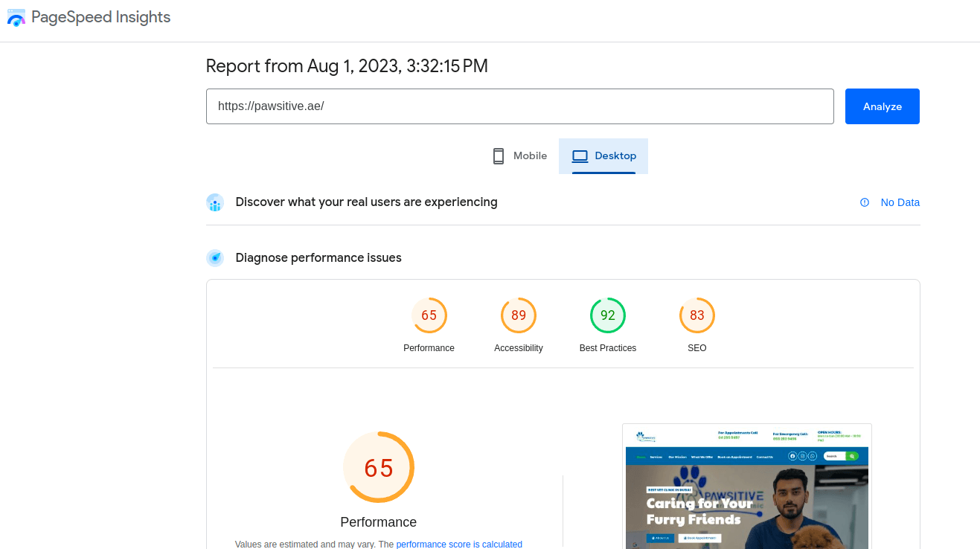Image resolution: width=980 pixels, height=549 pixels.
Task: Click the No Data info icon
Action: pyautogui.click(x=865, y=202)
